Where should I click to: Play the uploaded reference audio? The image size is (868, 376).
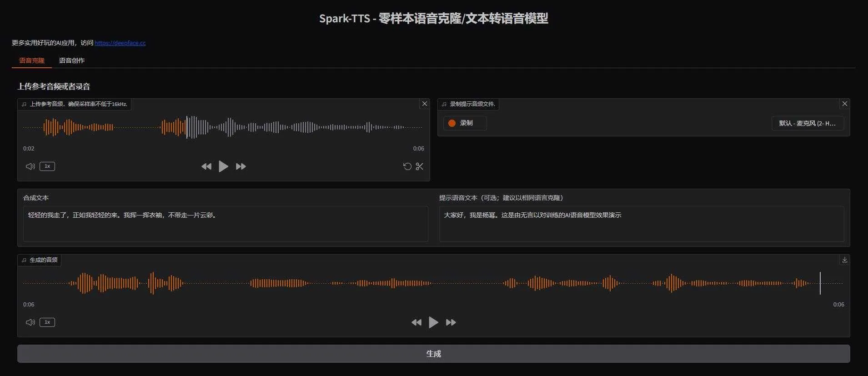[x=223, y=166]
